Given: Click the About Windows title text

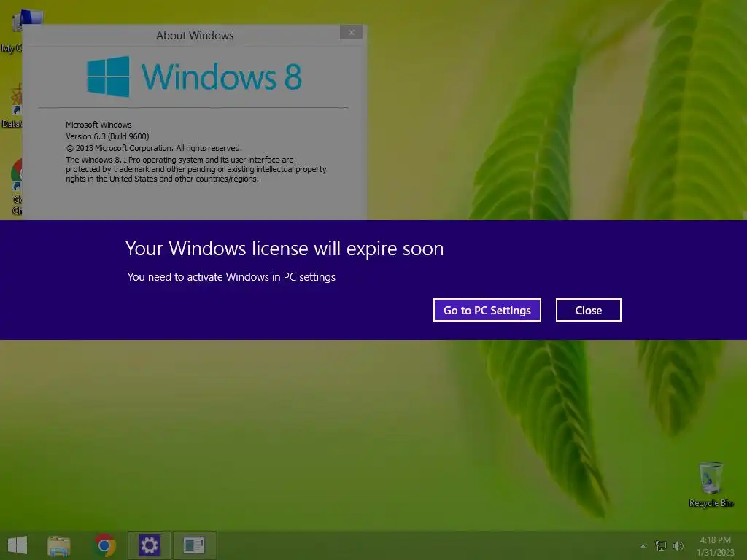Looking at the screenshot, I should point(195,36).
